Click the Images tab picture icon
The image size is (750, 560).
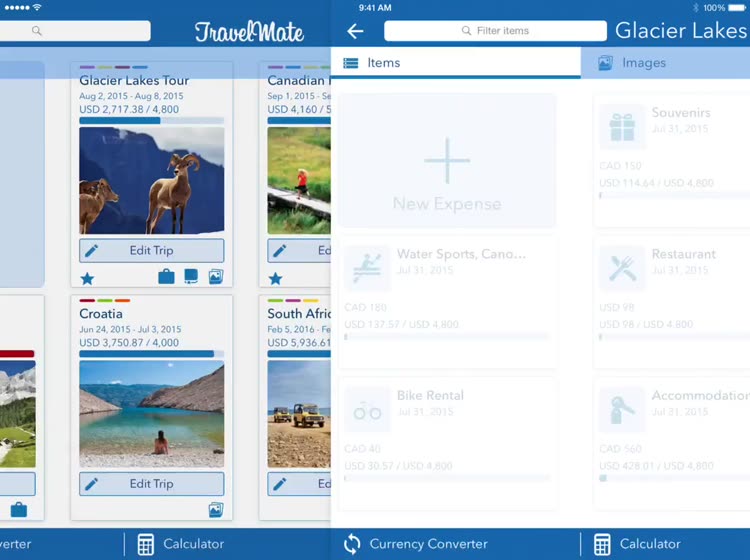(606, 63)
